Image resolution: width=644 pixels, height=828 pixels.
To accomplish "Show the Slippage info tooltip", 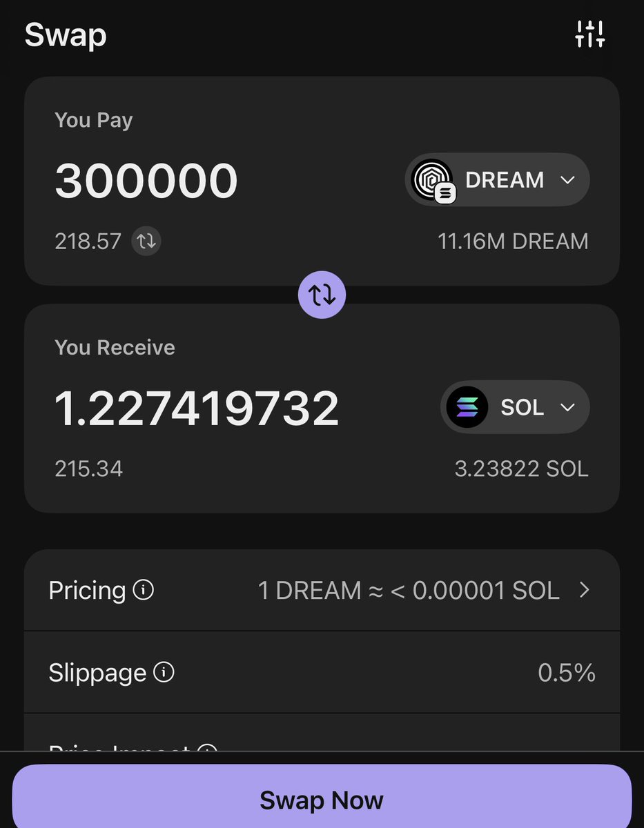I will click(164, 672).
